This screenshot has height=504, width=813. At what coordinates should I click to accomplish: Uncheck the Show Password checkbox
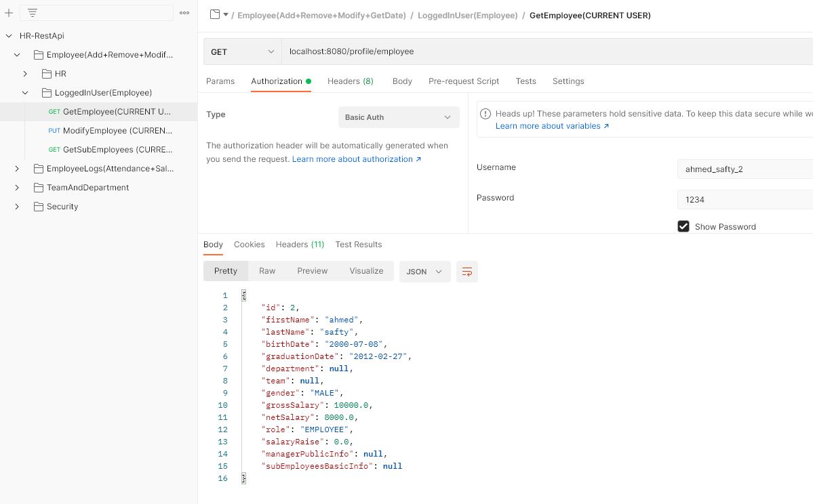coord(683,226)
